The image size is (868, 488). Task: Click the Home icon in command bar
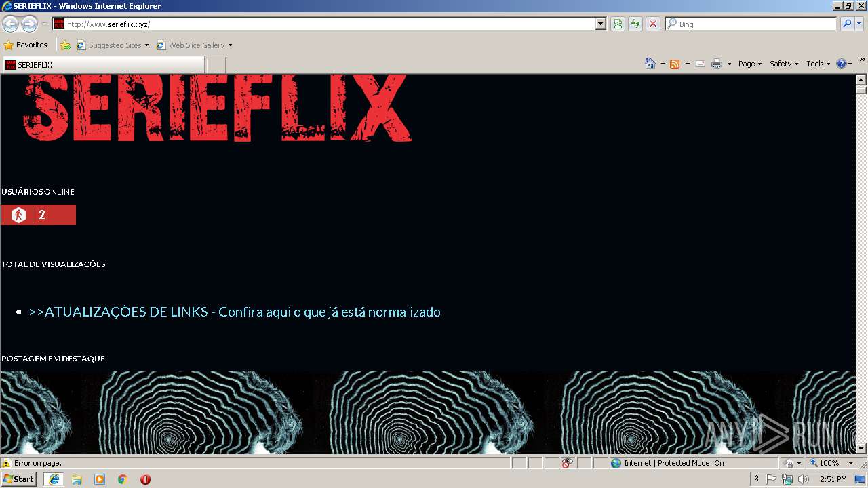click(x=650, y=64)
